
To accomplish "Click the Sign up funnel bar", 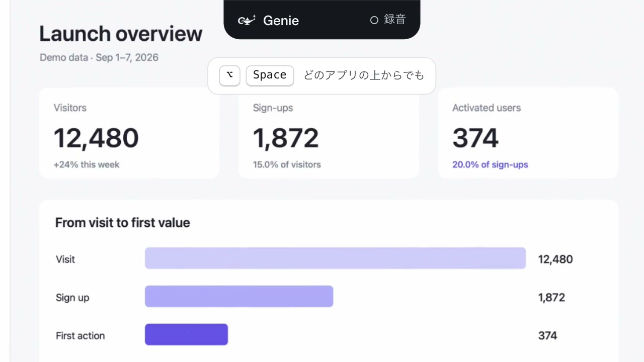I will (x=239, y=296).
